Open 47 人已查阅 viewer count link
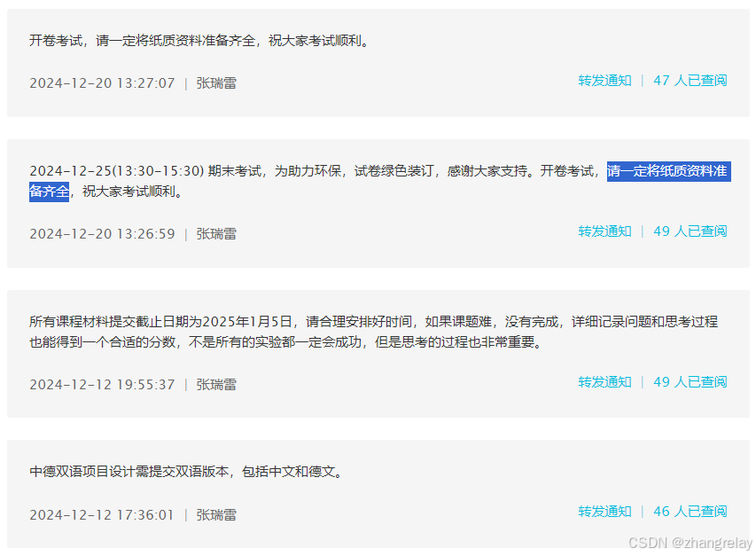Viewport: 756px width, 556px height. [690, 81]
